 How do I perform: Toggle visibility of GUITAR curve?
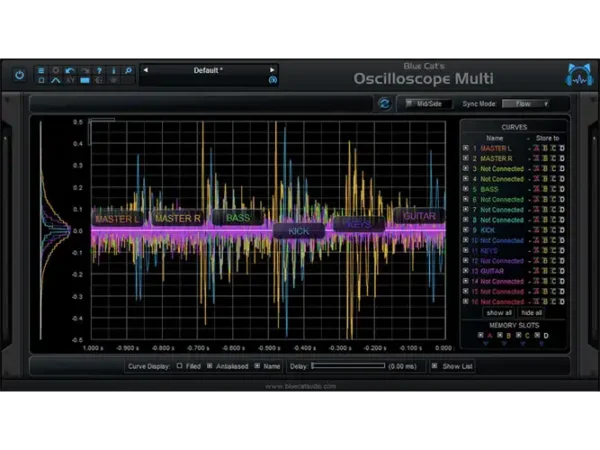click(466, 271)
